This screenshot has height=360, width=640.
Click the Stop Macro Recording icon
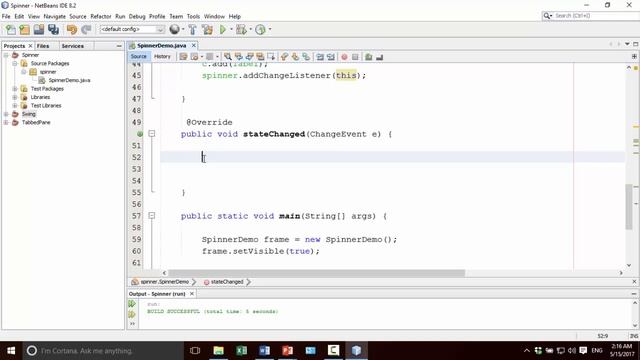pos(355,57)
